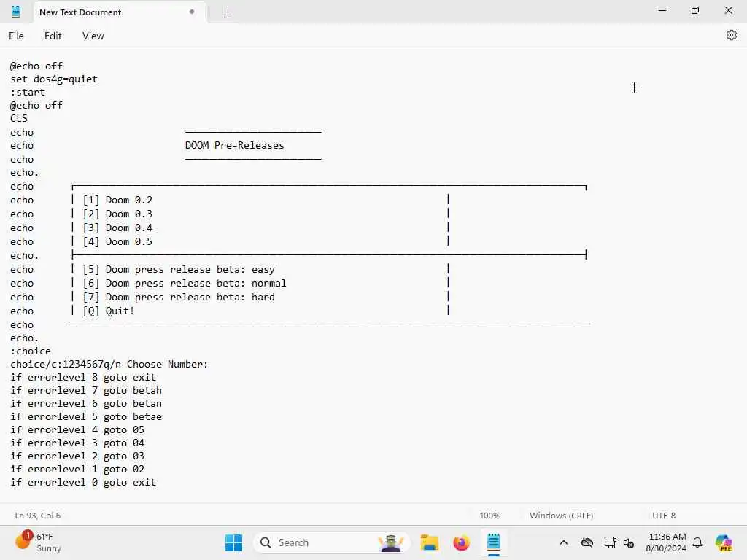Viewport: 747px width, 560px height.
Task: Click Windows (CRLF) line ending indicator
Action: (561, 516)
